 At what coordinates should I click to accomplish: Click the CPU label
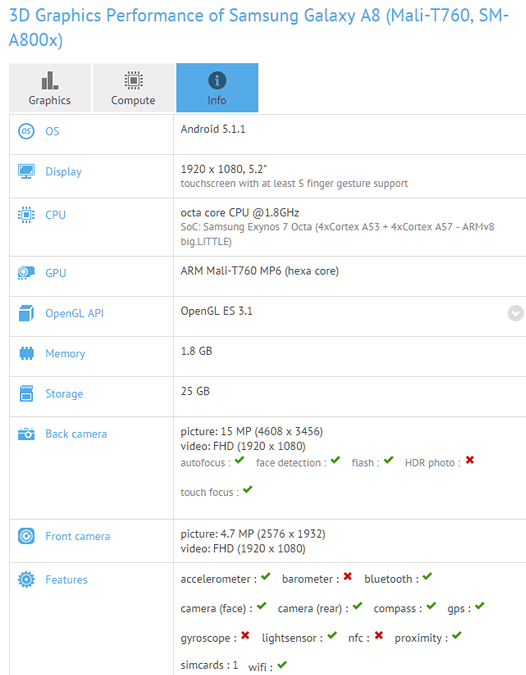tap(56, 215)
